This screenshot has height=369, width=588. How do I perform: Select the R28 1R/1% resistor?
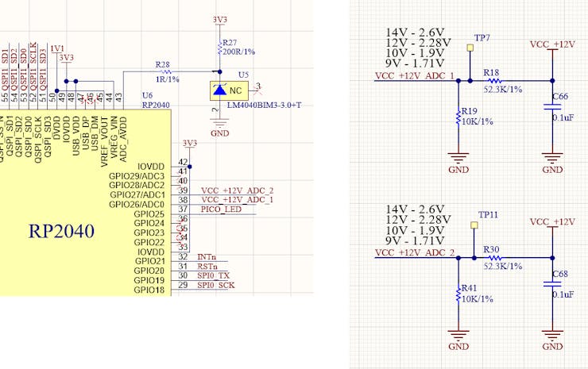point(166,71)
